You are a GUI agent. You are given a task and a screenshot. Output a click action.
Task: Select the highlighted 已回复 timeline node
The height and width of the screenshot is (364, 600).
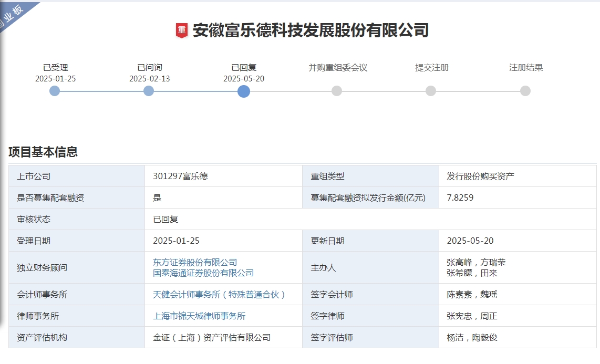(244, 91)
